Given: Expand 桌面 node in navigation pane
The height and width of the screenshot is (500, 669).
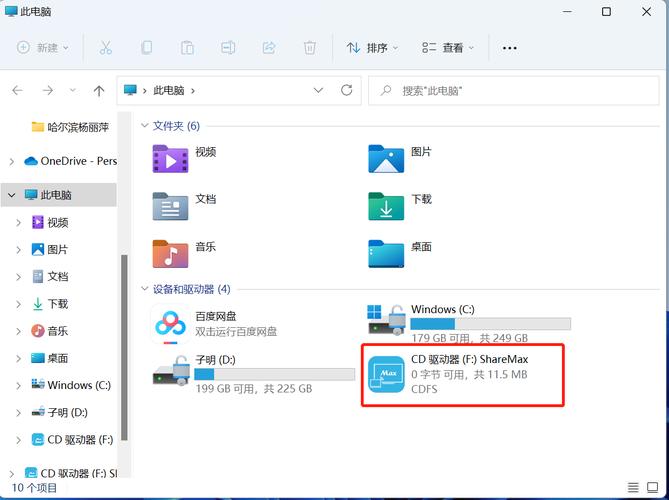Looking at the screenshot, I should coord(18,358).
